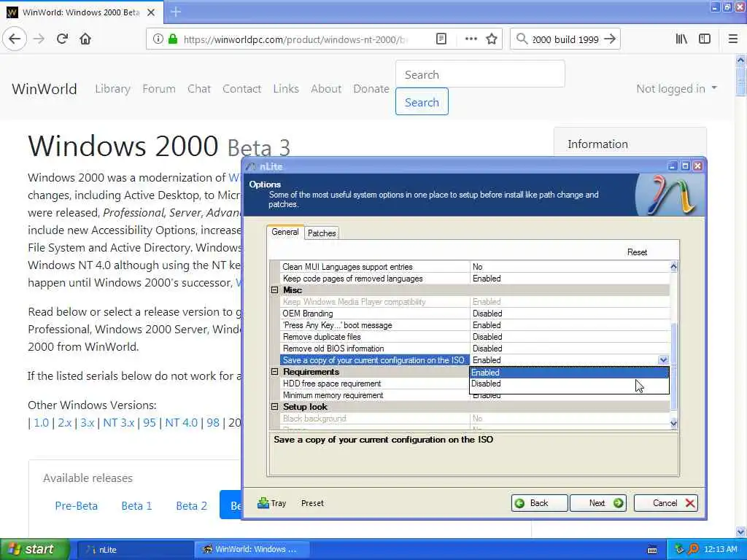Click the search bar magnifier icon
The image size is (747, 560).
522,39
